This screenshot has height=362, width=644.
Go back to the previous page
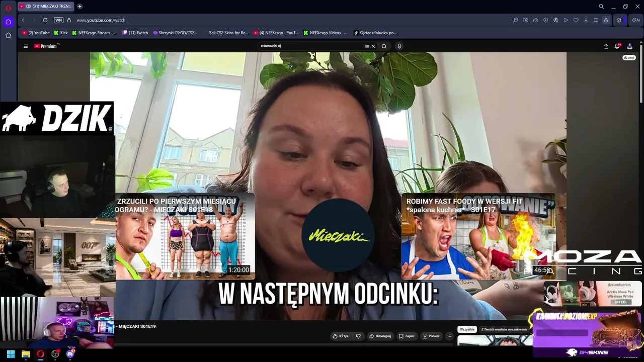click(x=23, y=20)
